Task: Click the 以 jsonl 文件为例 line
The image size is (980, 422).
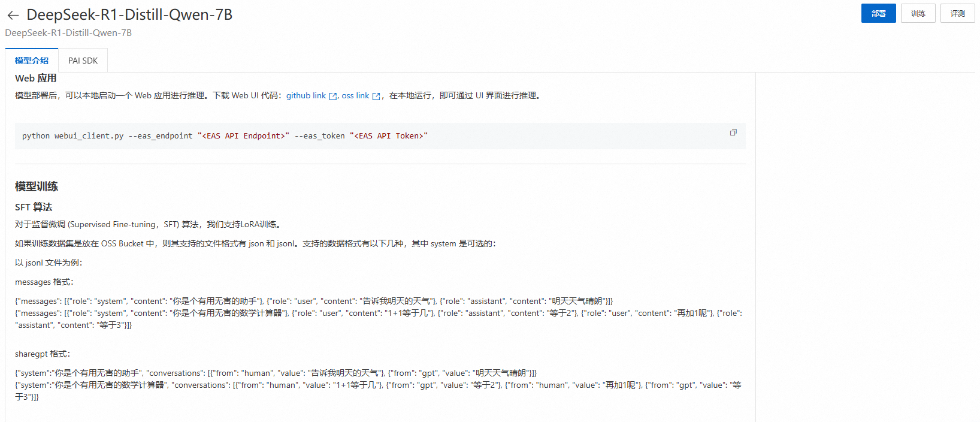Action: coord(49,263)
